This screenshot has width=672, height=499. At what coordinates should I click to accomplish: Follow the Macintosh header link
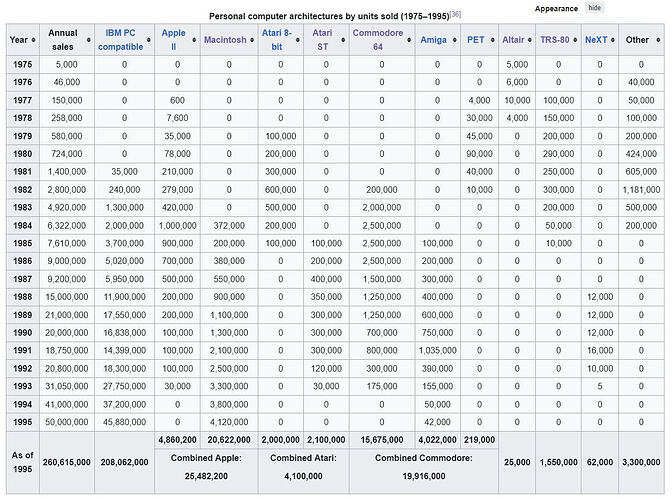coord(225,40)
